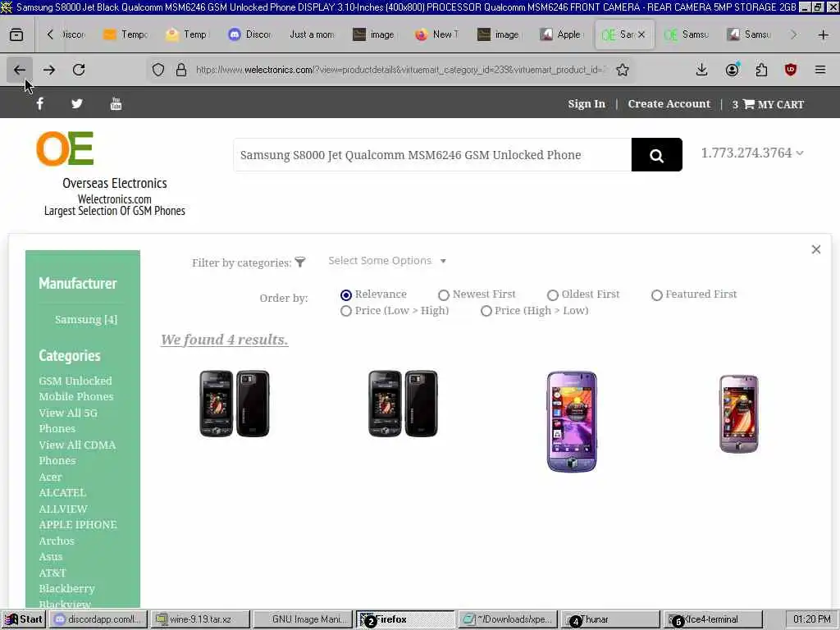Open View All 5G Phones category

pyautogui.click(x=68, y=421)
